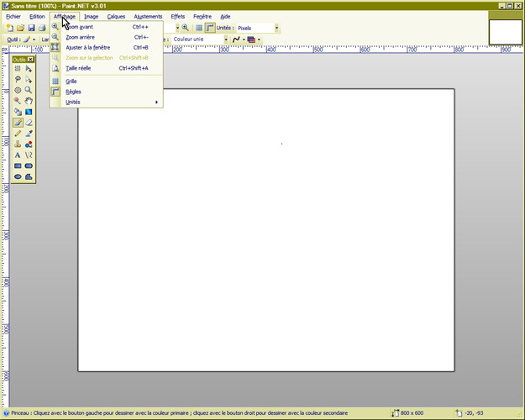Select the Paintbrush tool in the toolbox
The height and width of the screenshot is (420, 525).
(x=18, y=123)
